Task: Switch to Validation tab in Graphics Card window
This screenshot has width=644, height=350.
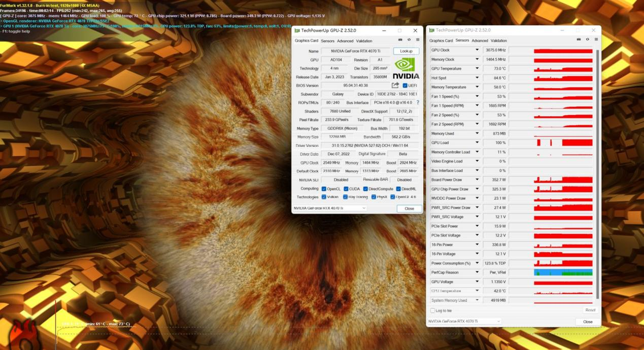Action: point(364,41)
